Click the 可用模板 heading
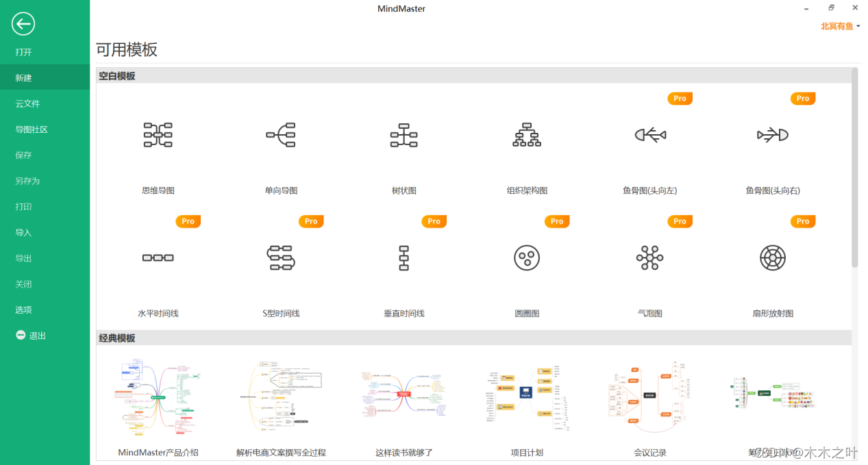 pos(127,49)
